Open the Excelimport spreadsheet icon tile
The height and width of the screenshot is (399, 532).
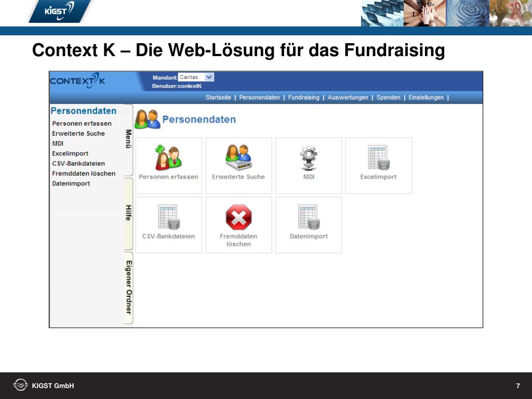(x=379, y=157)
